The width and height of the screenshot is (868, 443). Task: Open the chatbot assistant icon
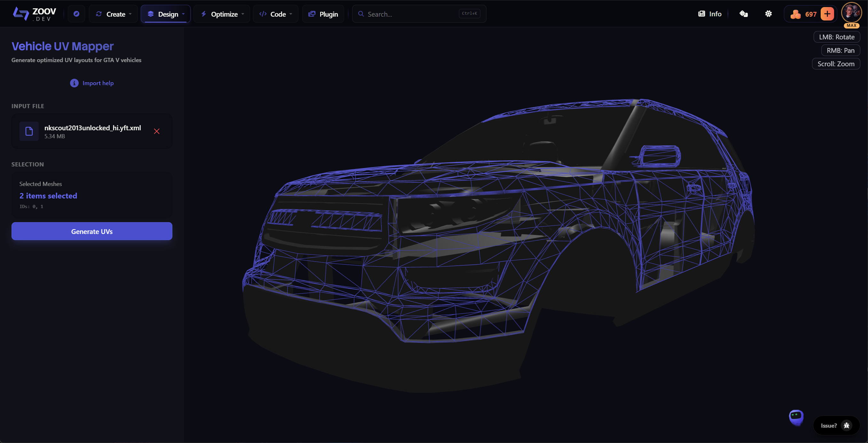click(796, 418)
